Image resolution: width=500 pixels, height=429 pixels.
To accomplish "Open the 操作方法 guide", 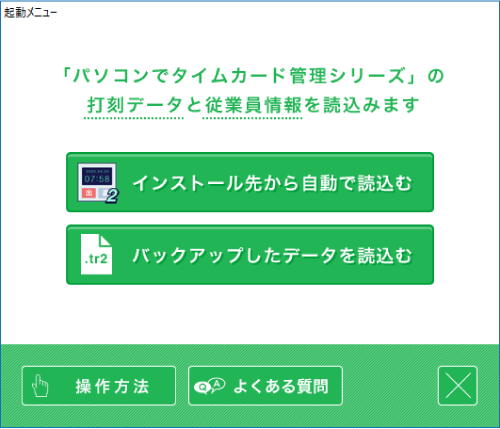I will tap(99, 386).
